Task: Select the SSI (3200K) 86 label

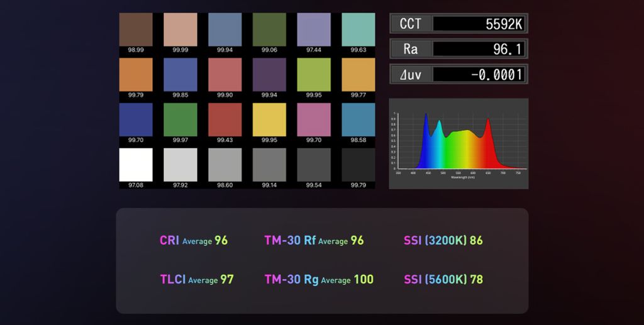Action: 443,240
